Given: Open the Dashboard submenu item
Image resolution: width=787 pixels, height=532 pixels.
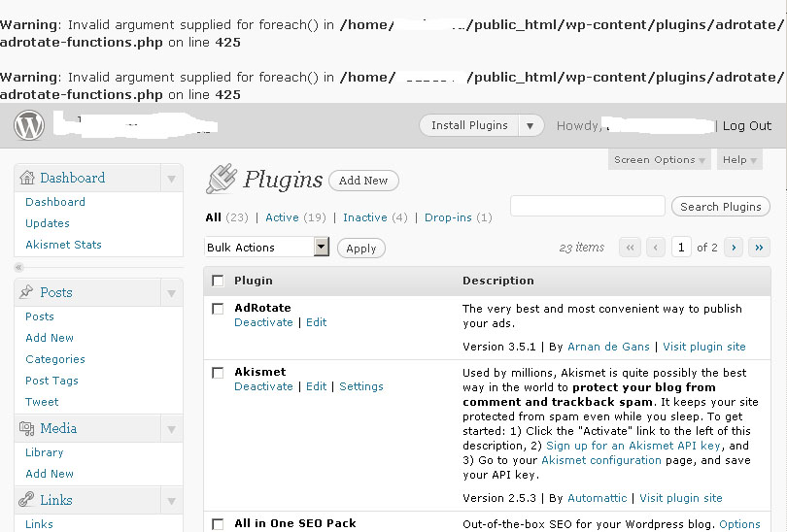Looking at the screenshot, I should click(x=55, y=202).
